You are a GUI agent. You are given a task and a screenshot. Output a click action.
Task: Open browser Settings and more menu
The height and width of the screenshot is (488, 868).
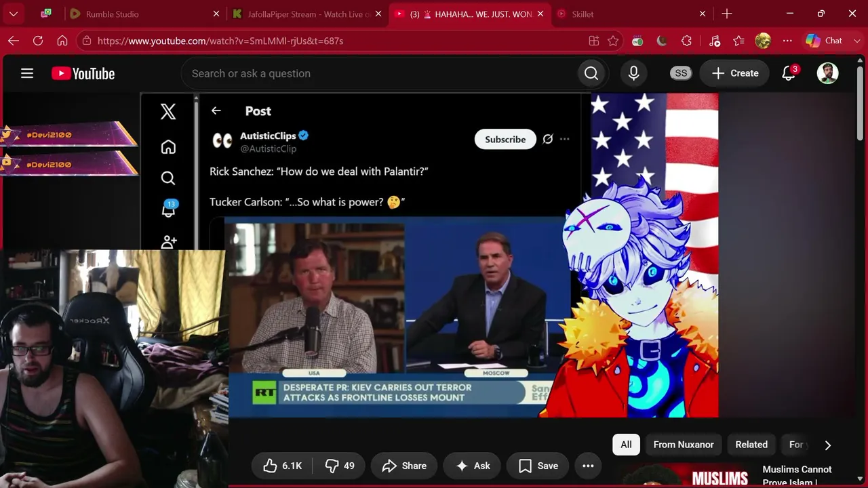pyautogui.click(x=787, y=41)
